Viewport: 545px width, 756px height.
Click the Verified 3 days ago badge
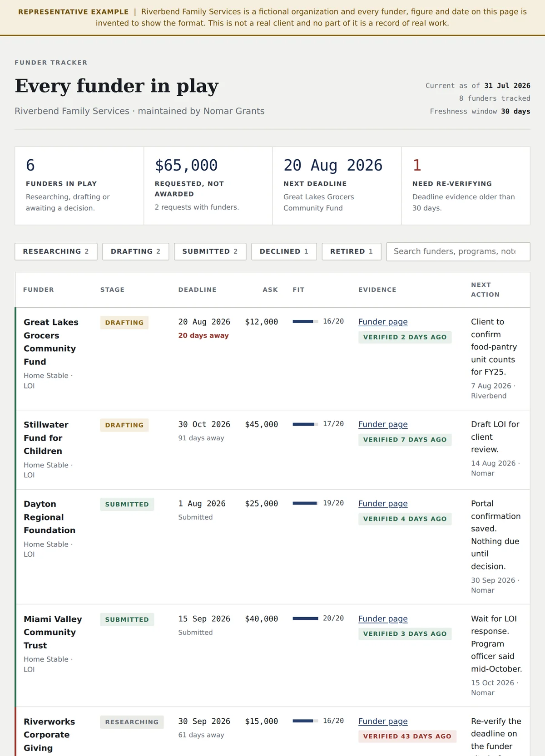coord(405,634)
